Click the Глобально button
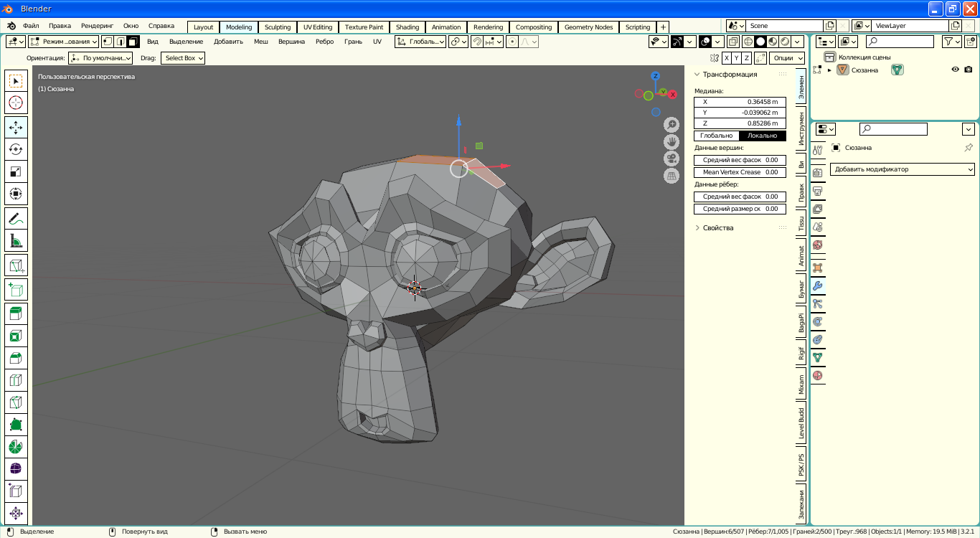This screenshot has width=980, height=538. point(717,136)
